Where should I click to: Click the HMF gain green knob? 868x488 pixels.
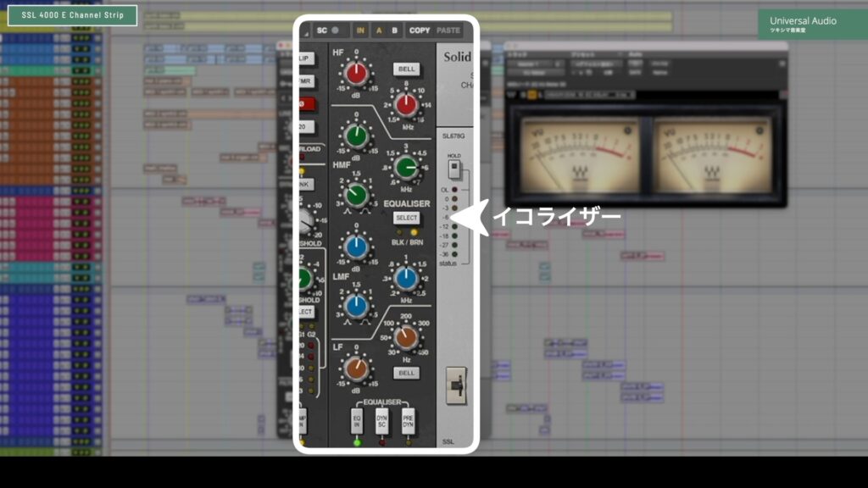(x=357, y=136)
